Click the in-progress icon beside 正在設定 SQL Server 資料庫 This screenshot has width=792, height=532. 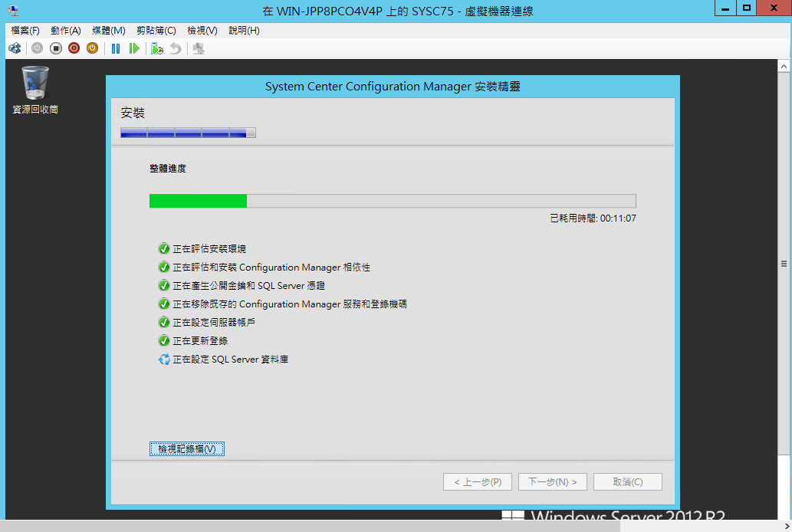click(163, 360)
